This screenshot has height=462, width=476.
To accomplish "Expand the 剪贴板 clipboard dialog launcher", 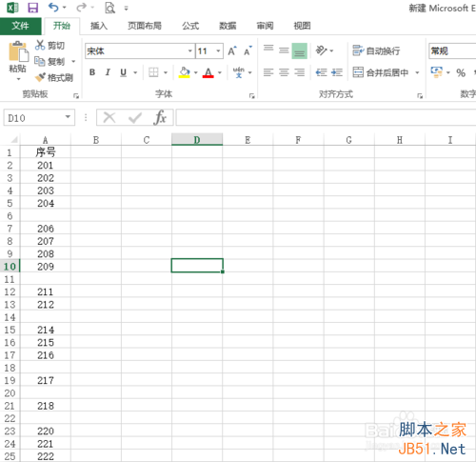I will point(76,95).
